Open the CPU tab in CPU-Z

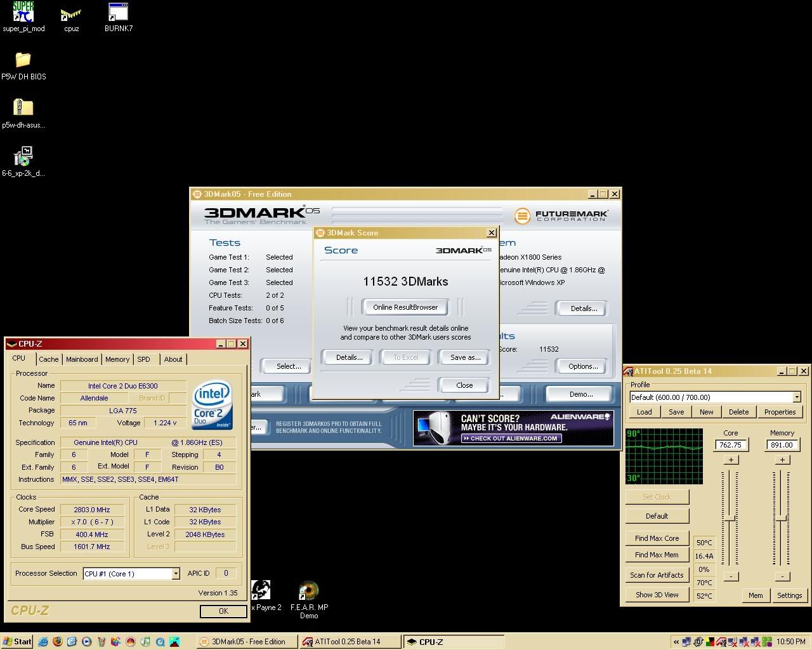(19, 359)
